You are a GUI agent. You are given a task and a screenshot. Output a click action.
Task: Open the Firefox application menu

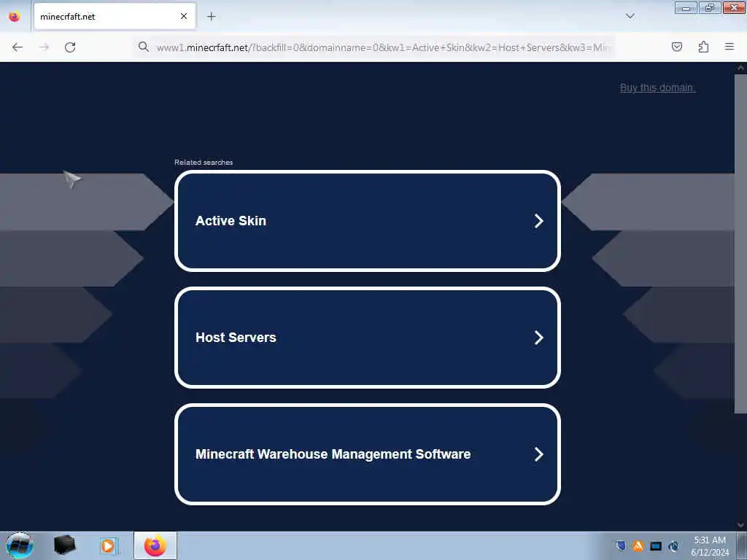tap(729, 47)
